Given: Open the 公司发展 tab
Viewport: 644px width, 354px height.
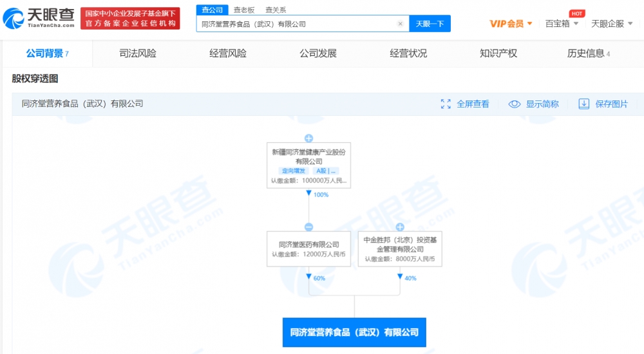Looking at the screenshot, I should (318, 53).
